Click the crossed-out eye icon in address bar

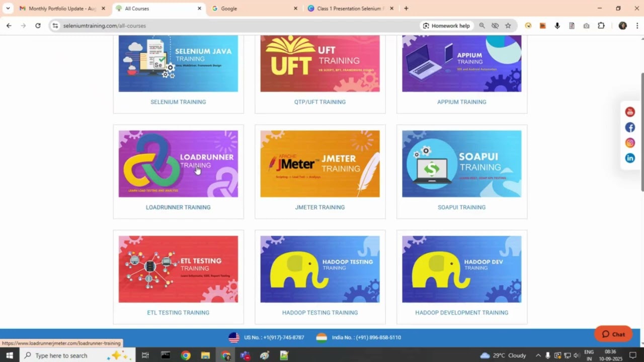tap(495, 26)
